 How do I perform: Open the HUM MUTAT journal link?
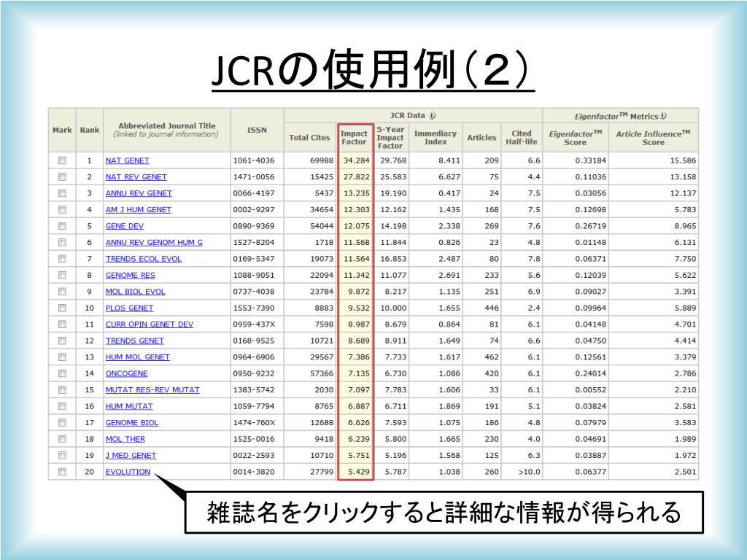[129, 406]
